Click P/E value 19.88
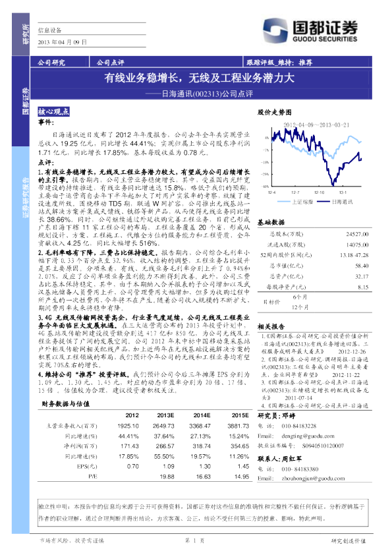 [x=167, y=477]
